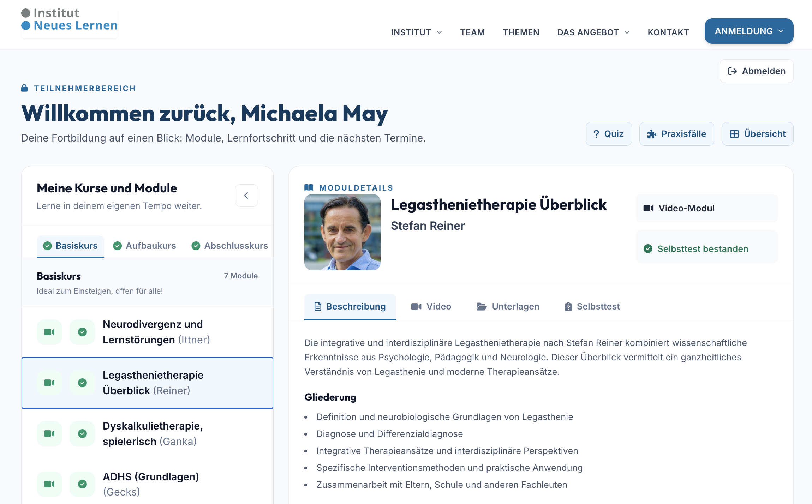
Task: Open the KONTAKT page
Action: 668,32
